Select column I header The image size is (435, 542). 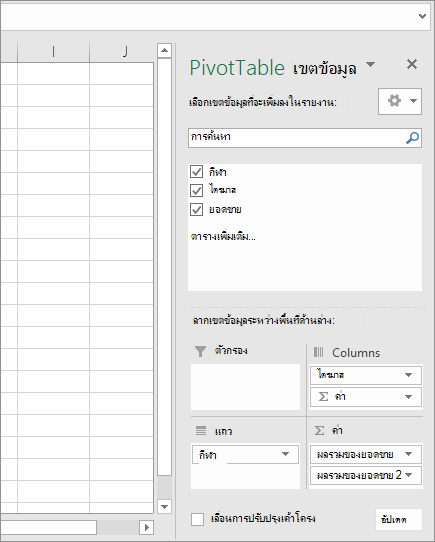point(53,52)
